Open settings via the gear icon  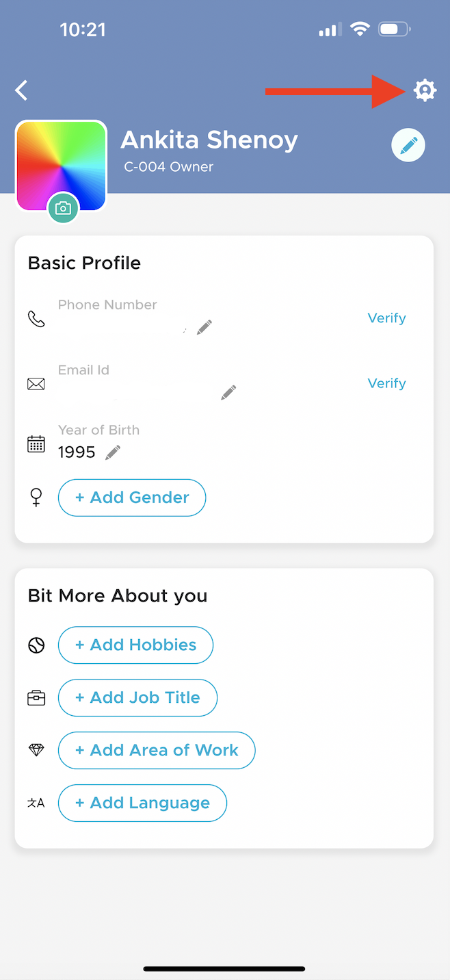425,90
